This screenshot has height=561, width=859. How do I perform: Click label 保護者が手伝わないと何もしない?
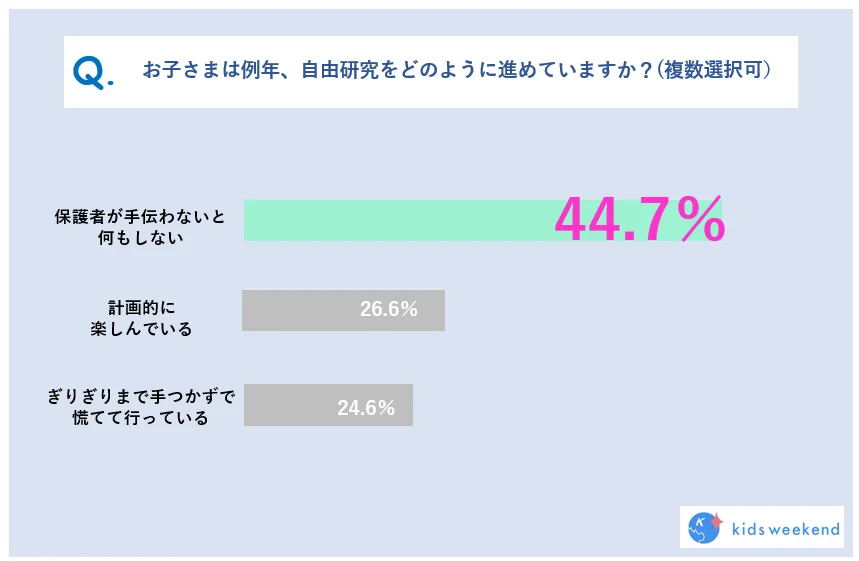[140, 227]
